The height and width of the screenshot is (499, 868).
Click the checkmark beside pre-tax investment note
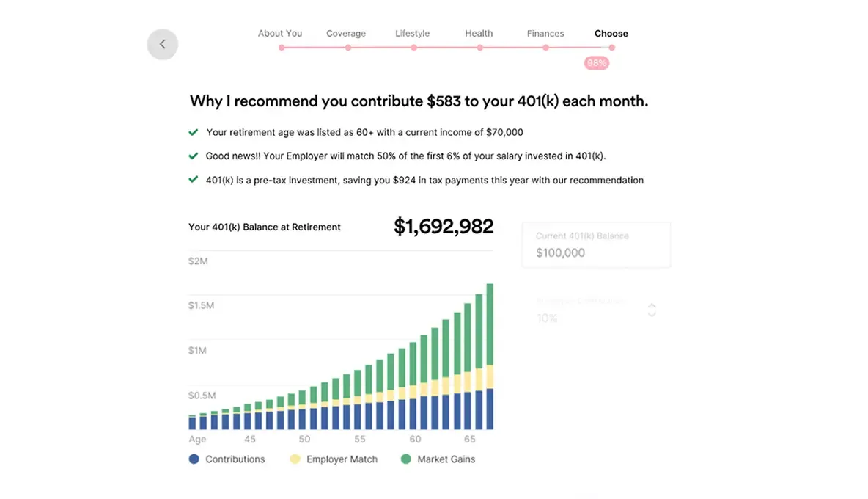[x=194, y=180]
